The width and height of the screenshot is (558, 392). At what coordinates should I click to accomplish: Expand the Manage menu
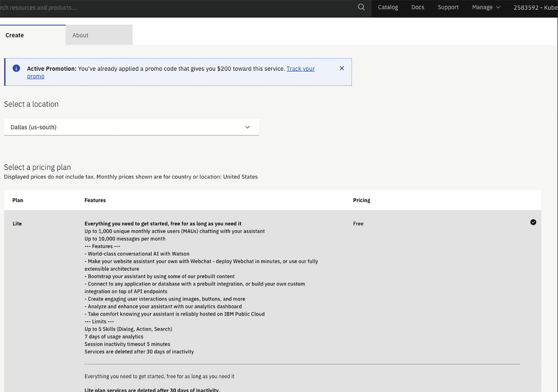(x=486, y=7)
